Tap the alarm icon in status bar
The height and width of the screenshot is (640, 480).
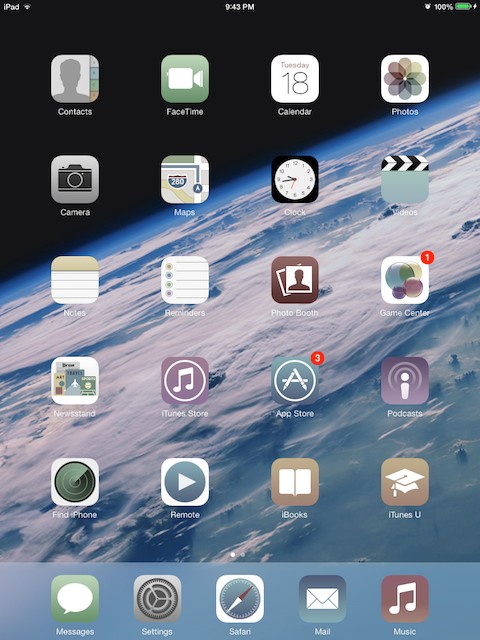click(x=427, y=7)
